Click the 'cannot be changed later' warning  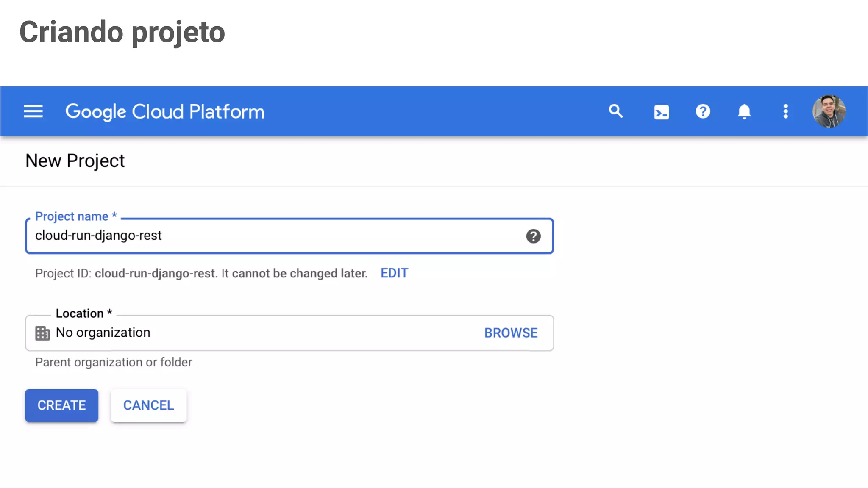coord(300,273)
